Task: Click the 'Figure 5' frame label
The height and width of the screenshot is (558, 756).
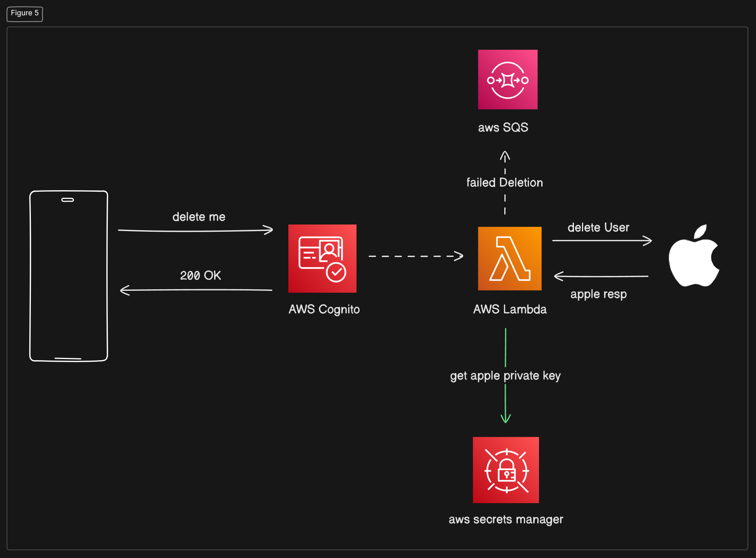Action: (x=25, y=13)
